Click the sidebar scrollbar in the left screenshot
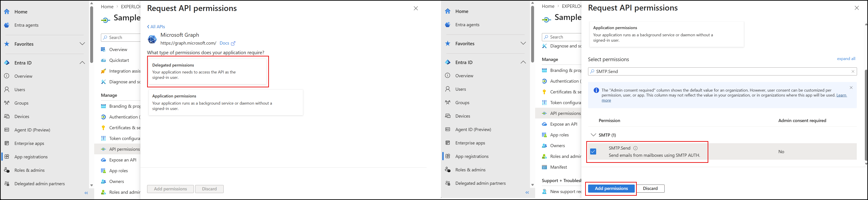This screenshot has height=200, width=868. [x=91, y=35]
